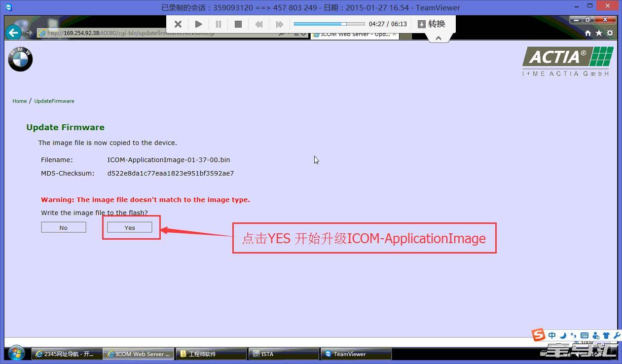622x364 pixels.
Task: Stop the recorded session playback
Action: [x=238, y=24]
